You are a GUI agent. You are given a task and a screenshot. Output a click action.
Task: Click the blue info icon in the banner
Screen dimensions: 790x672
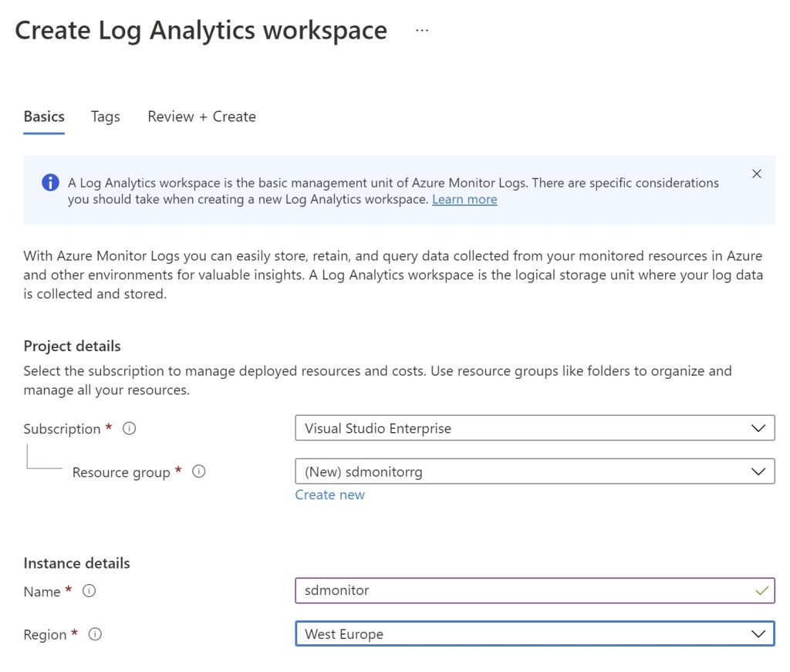[50, 183]
